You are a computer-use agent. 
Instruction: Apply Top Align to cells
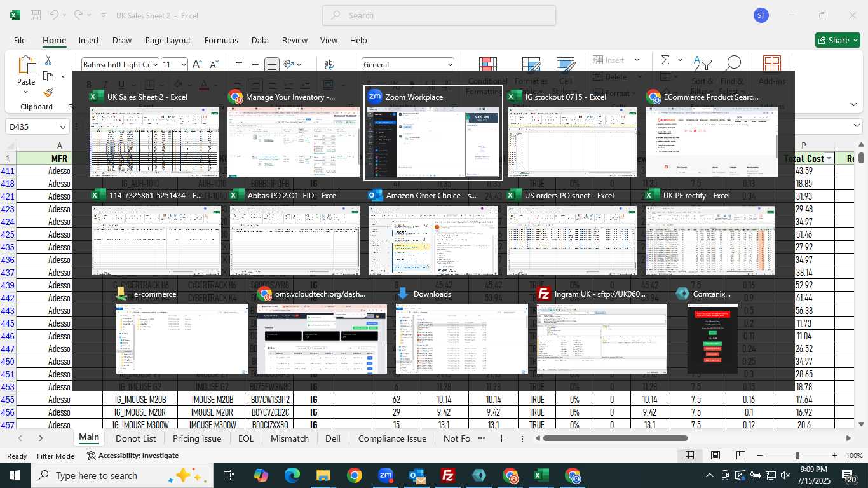(238, 64)
